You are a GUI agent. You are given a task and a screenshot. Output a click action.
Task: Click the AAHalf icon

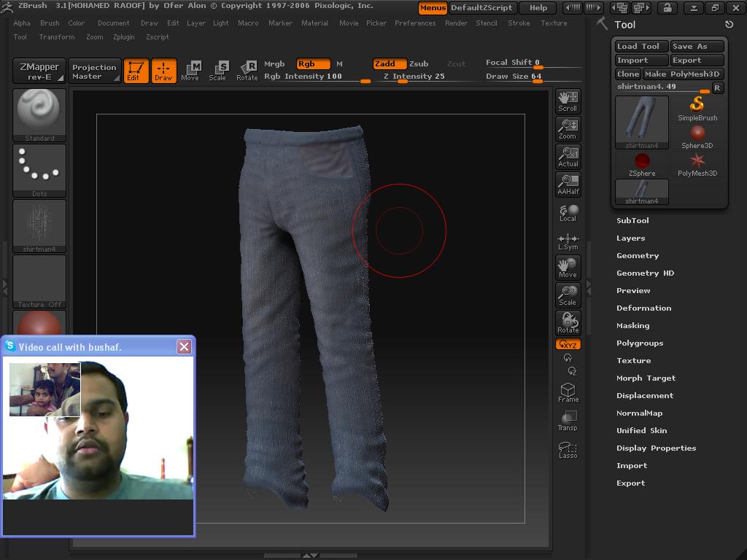(568, 184)
